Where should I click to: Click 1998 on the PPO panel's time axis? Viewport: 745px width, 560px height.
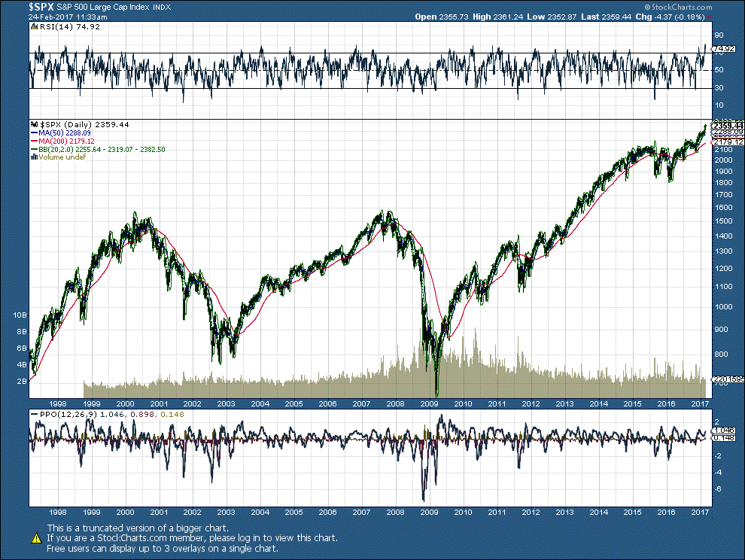57,513
